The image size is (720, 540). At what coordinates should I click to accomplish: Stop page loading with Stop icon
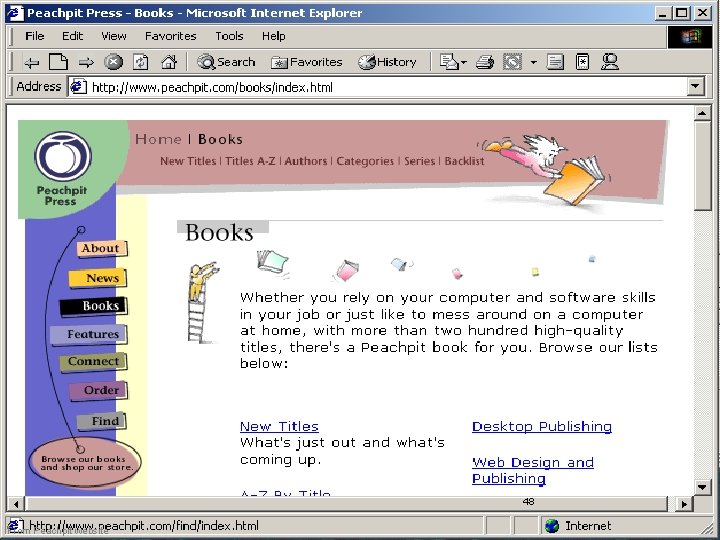[113, 62]
